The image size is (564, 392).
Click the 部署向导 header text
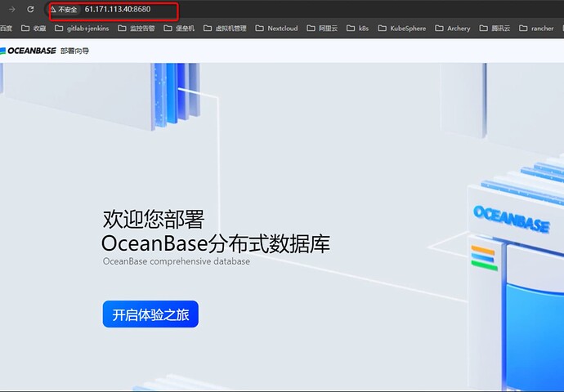[75, 51]
